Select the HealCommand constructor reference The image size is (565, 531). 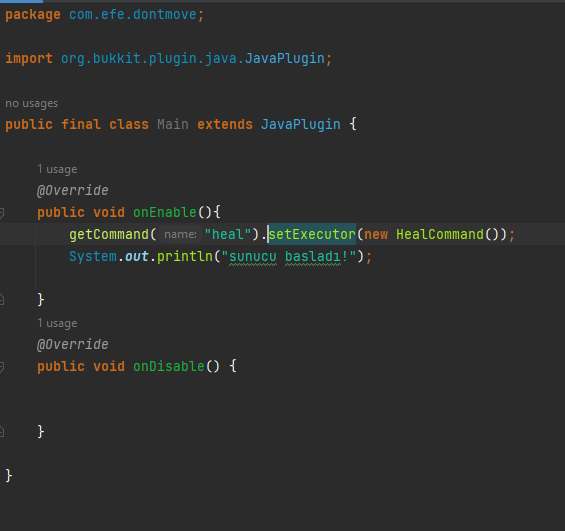(440, 235)
